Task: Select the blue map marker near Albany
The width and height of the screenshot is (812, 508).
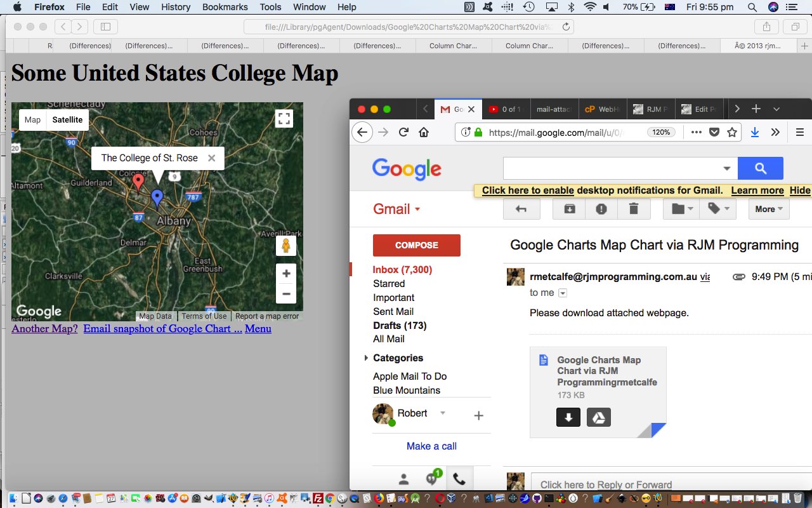Action: (x=157, y=199)
